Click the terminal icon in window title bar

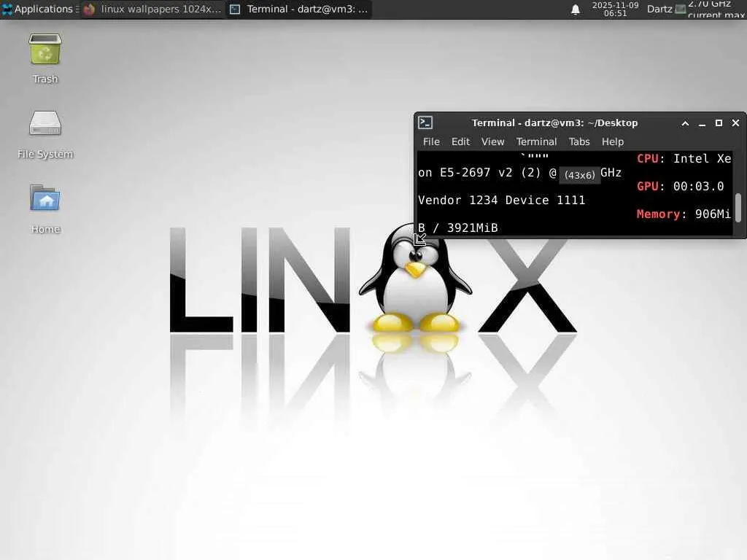(x=425, y=122)
